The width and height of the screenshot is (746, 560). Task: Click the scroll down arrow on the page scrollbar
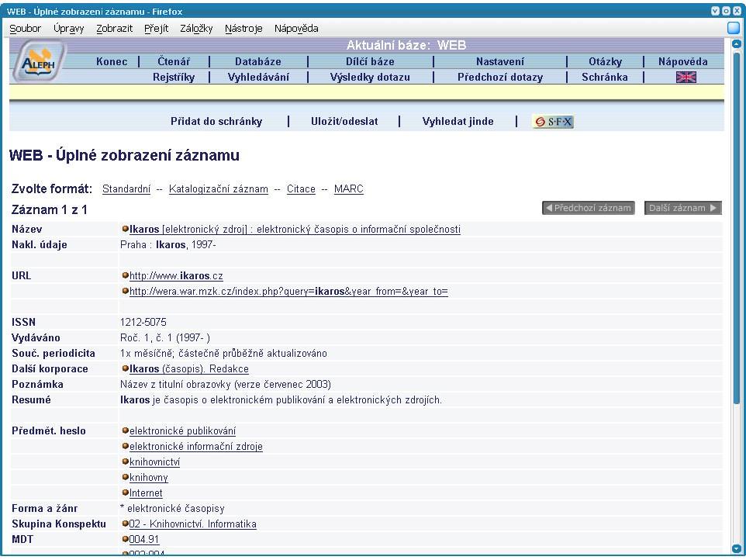(x=737, y=548)
